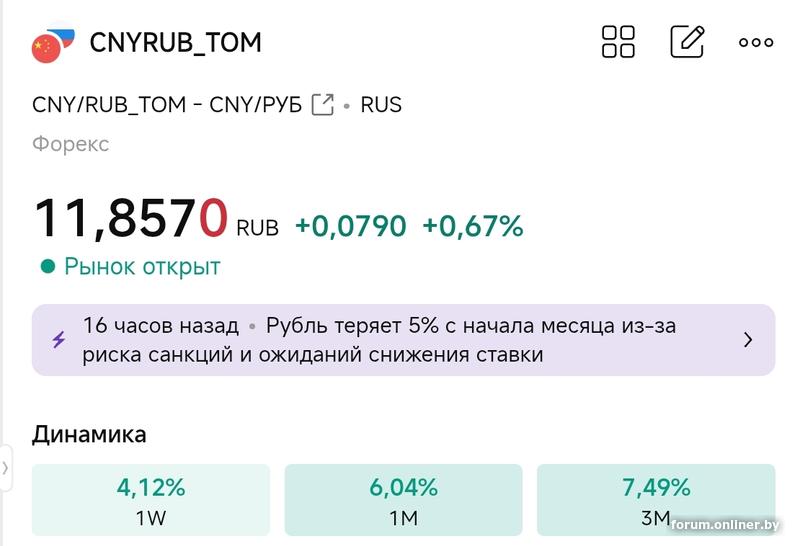
Task: Click the purple lightning news icon
Action: tap(59, 339)
